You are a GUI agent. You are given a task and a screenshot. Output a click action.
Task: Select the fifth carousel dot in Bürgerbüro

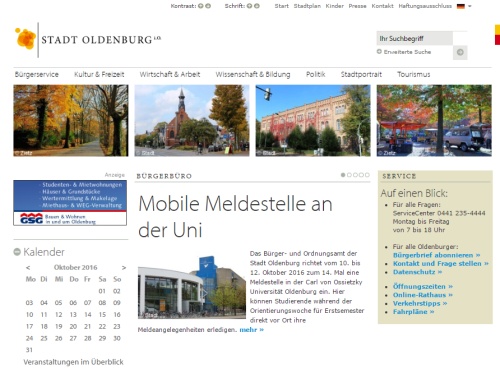(367, 175)
